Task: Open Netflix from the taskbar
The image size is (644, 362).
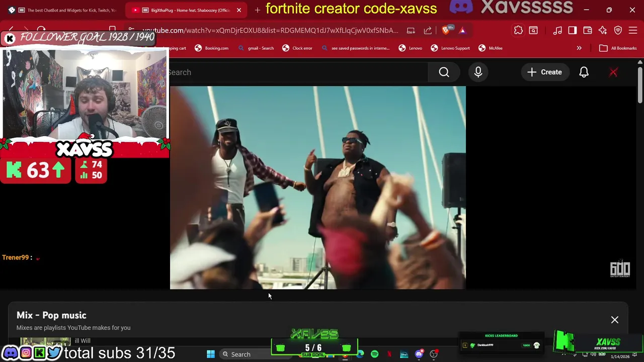Action: (x=389, y=354)
